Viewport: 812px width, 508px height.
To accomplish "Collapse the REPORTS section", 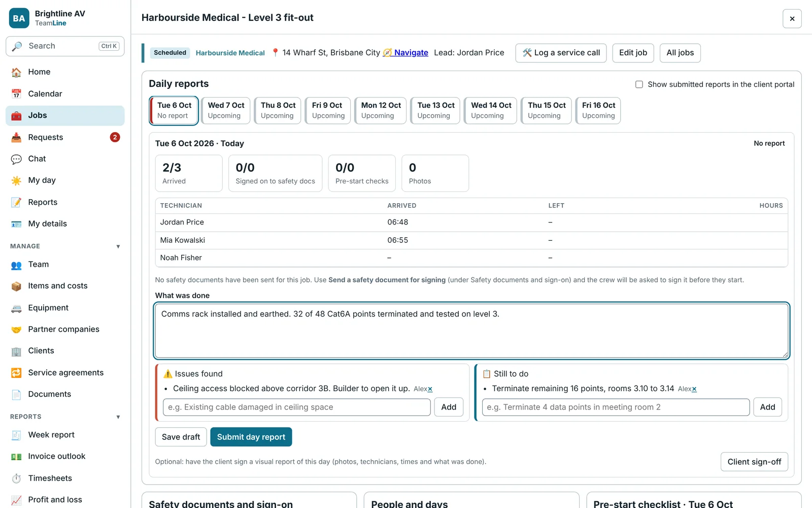I will pos(118,417).
